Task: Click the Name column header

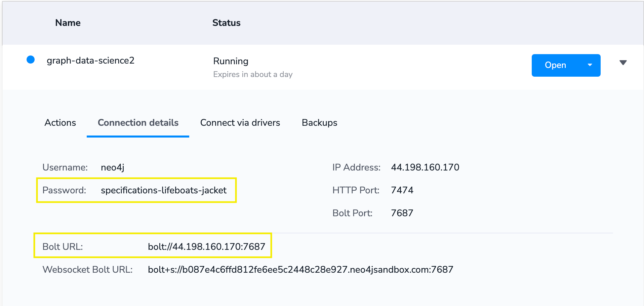Action: 68,23
